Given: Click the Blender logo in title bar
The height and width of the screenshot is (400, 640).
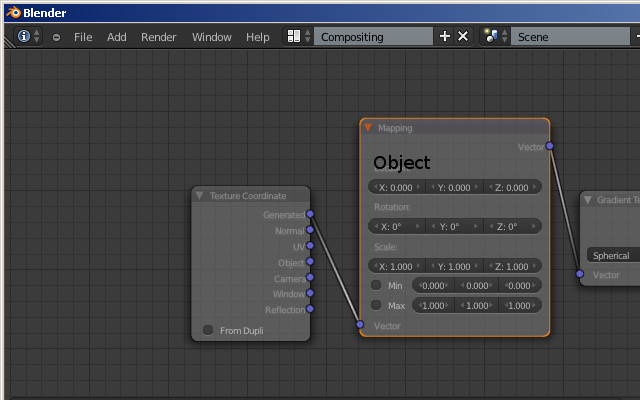Looking at the screenshot, I should pyautogui.click(x=13, y=12).
